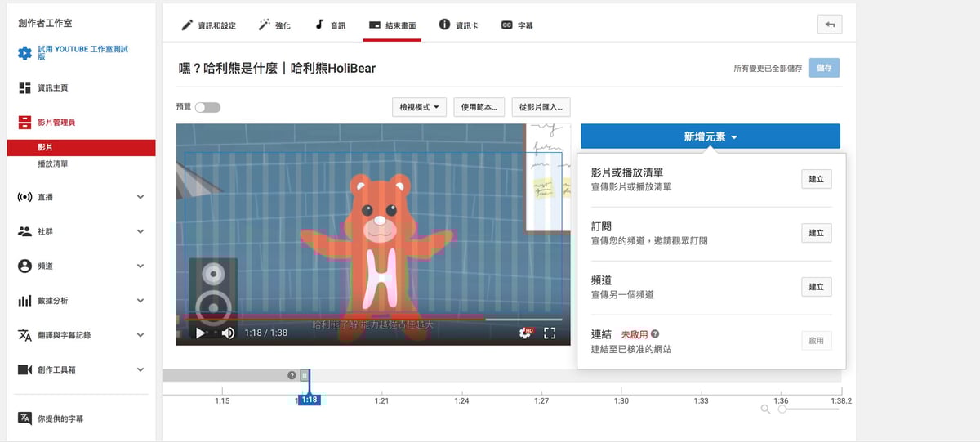Adjust the timeline zoom slider
980x443 pixels.
(x=808, y=409)
